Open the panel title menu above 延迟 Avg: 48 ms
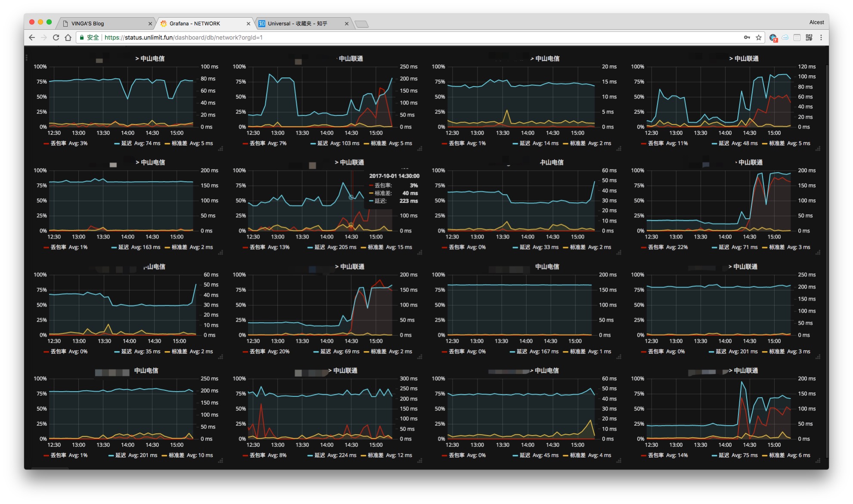This screenshot has height=504, width=853. point(744,59)
